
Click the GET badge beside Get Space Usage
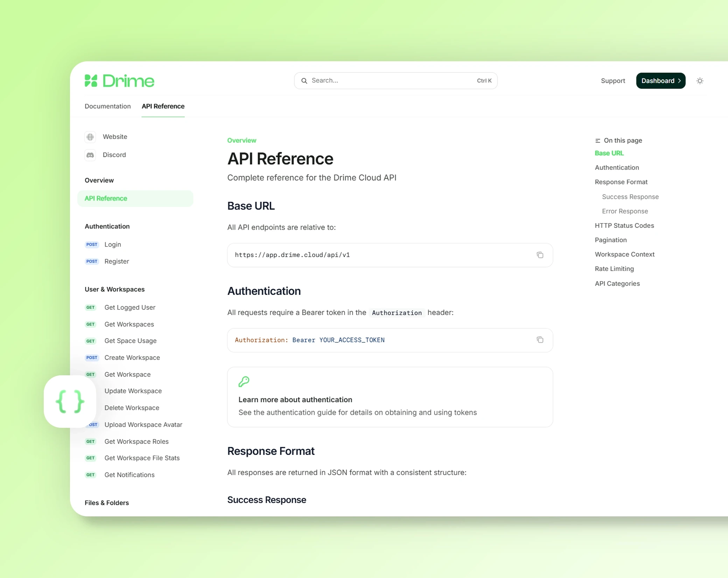(x=91, y=341)
